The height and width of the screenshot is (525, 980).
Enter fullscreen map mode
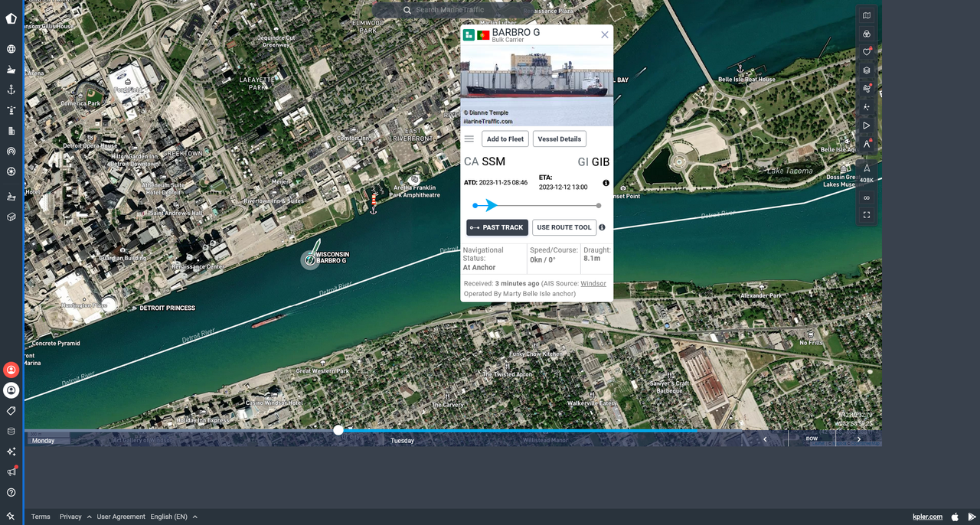867,215
